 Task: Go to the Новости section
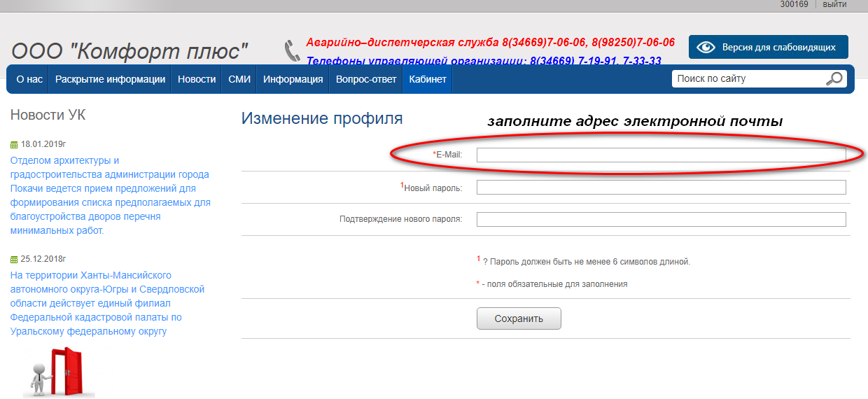click(x=197, y=79)
